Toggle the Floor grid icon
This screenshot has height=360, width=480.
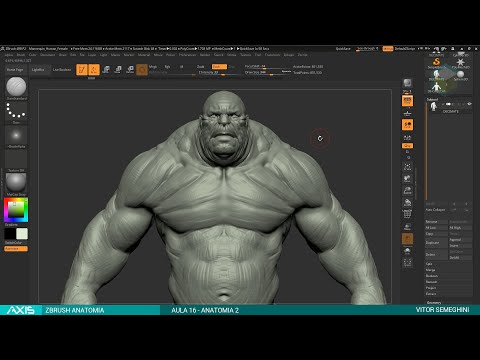click(x=407, y=113)
